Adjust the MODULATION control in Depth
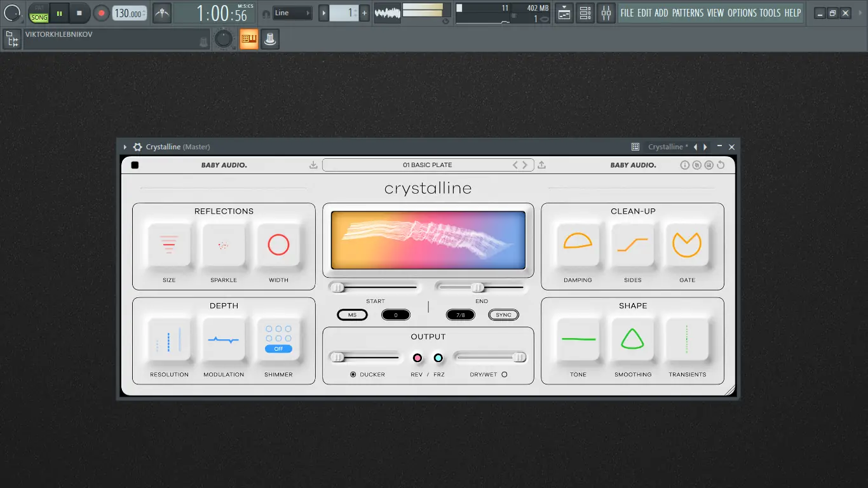Image resolution: width=868 pixels, height=488 pixels. 224,339
